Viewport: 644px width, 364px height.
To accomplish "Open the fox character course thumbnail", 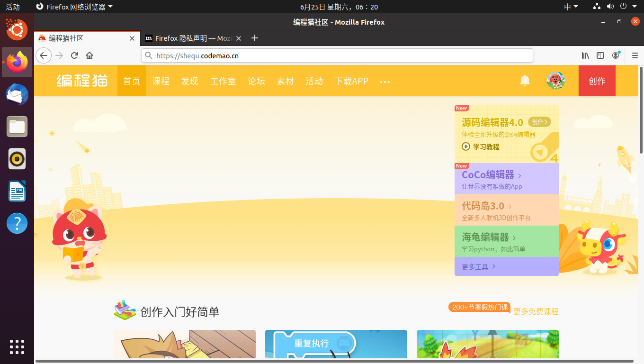I will pos(185,345).
